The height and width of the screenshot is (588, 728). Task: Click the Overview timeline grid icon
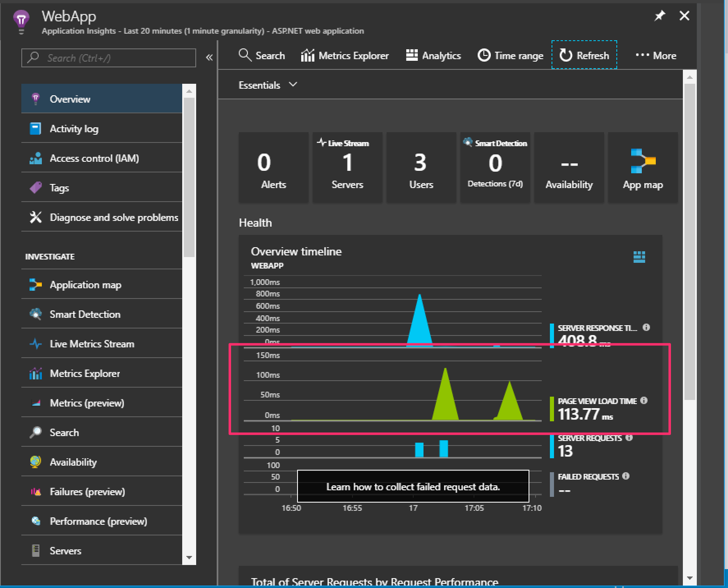pyautogui.click(x=639, y=257)
